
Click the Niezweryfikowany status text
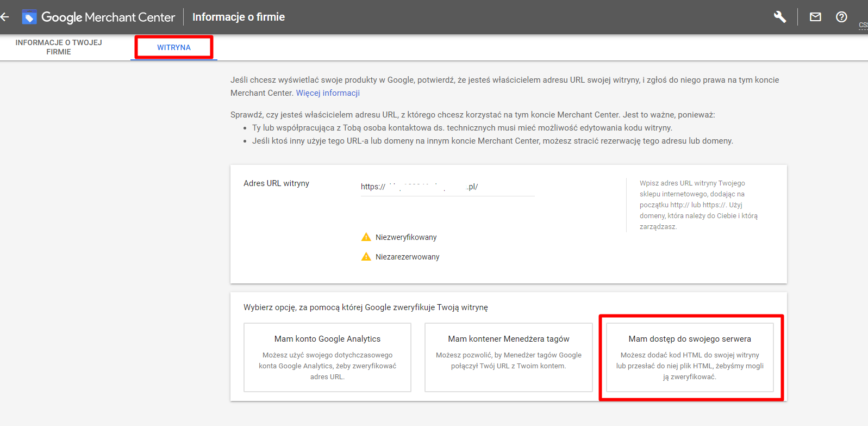406,237
